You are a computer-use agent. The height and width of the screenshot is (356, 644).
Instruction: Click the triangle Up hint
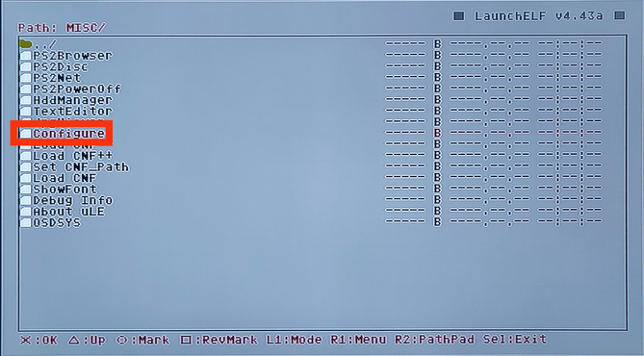click(x=87, y=340)
